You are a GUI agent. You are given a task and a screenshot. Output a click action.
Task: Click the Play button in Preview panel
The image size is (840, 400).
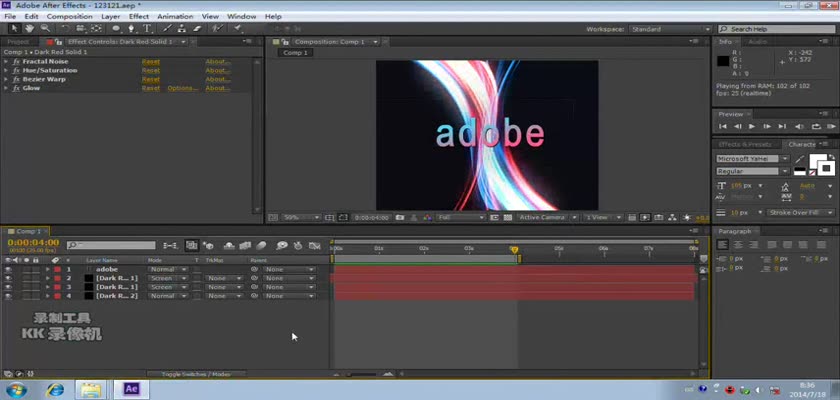pos(752,127)
